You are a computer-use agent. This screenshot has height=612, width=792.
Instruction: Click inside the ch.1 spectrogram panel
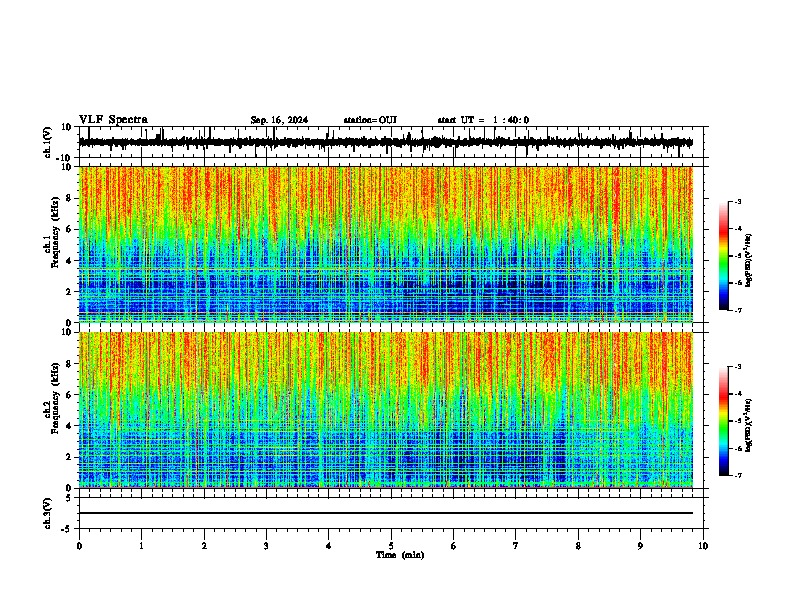coord(385,244)
